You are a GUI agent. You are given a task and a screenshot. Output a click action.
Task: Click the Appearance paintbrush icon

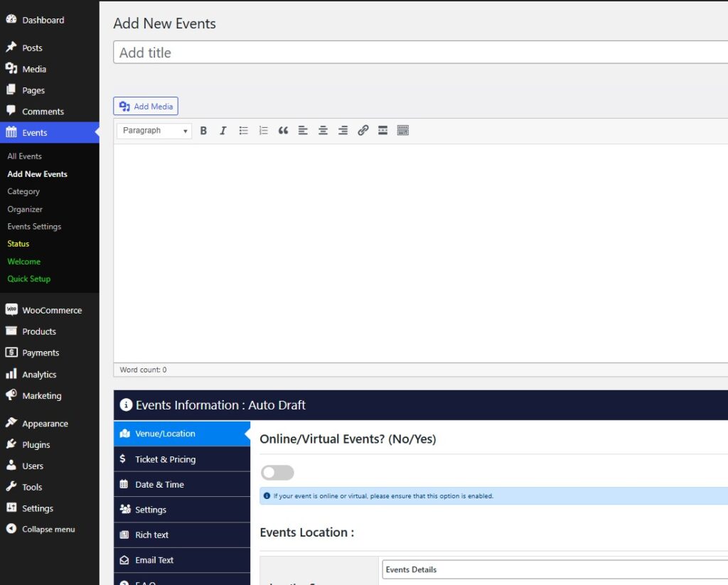(11, 422)
